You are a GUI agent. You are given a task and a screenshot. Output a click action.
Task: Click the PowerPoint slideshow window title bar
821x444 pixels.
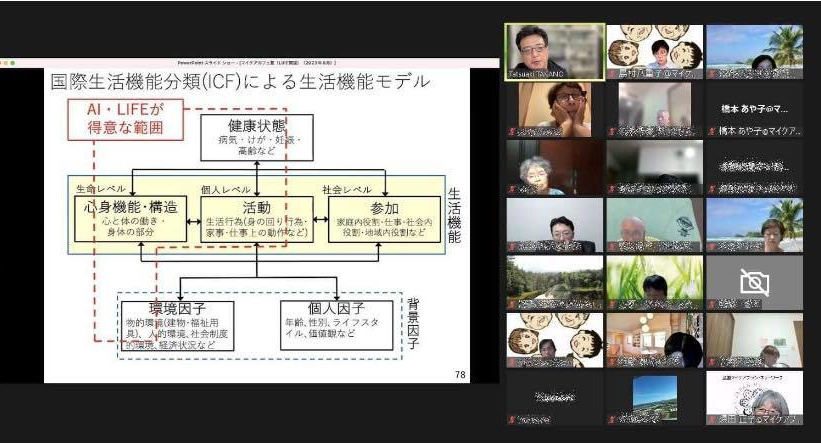[250, 63]
